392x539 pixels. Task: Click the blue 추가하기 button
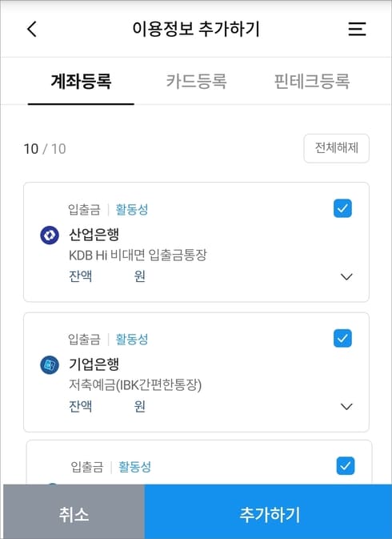point(269,514)
